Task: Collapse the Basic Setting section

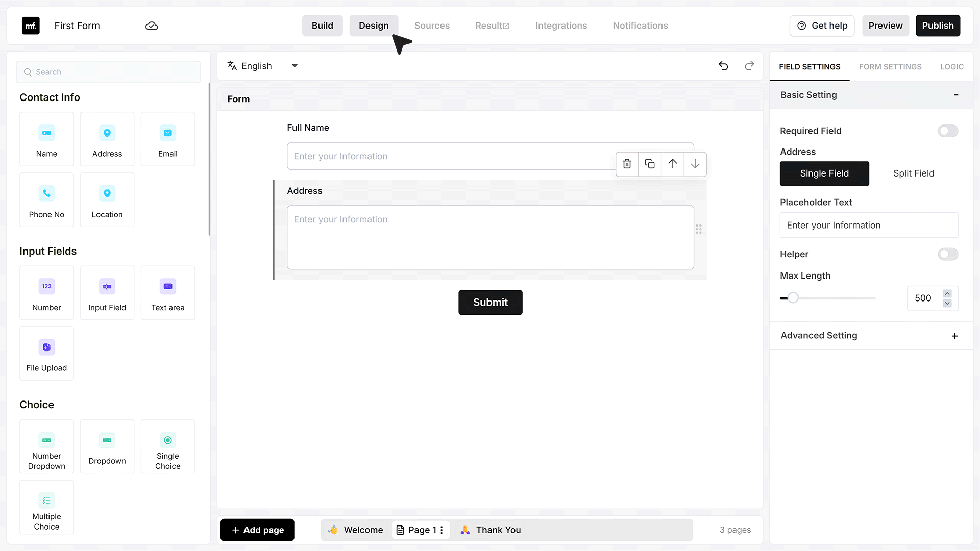Action: 956,95
